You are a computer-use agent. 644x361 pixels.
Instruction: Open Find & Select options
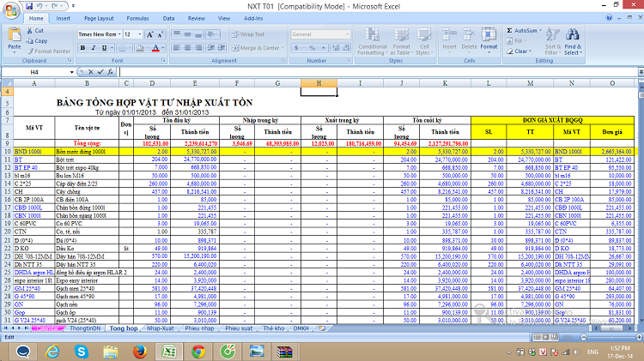tap(573, 41)
